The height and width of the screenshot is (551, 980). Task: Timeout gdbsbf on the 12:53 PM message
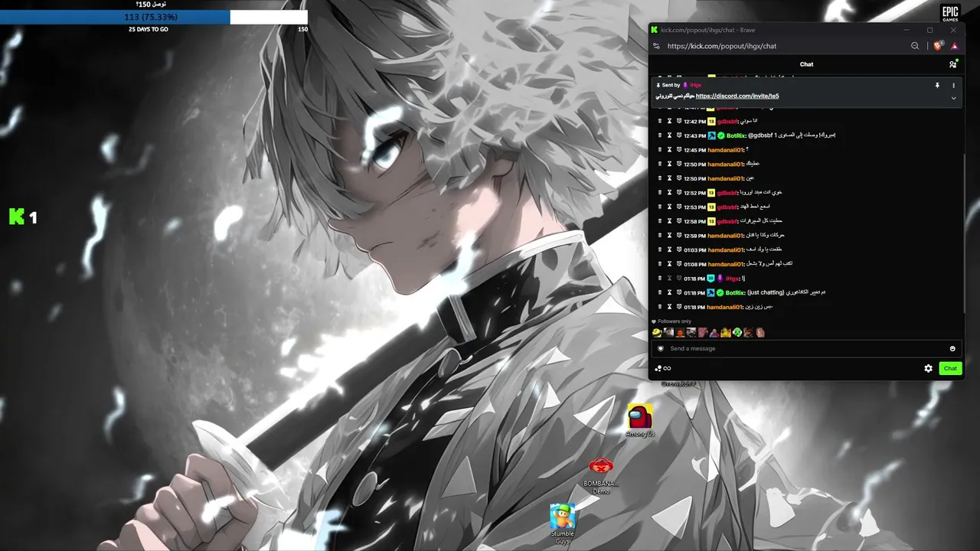[669, 207]
